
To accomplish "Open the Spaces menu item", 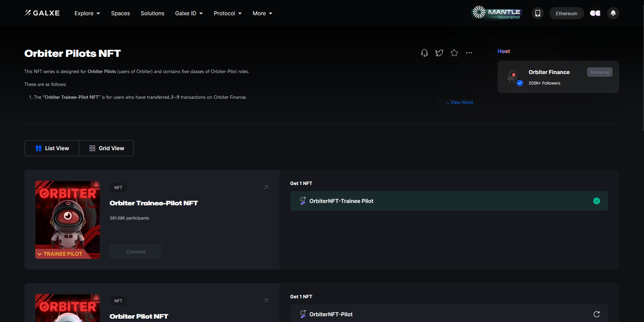I will (120, 13).
